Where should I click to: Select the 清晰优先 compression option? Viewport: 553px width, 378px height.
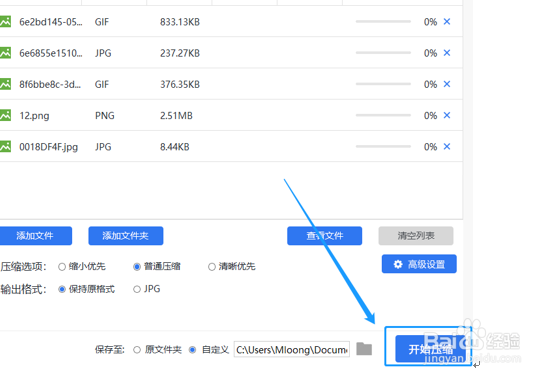212,267
